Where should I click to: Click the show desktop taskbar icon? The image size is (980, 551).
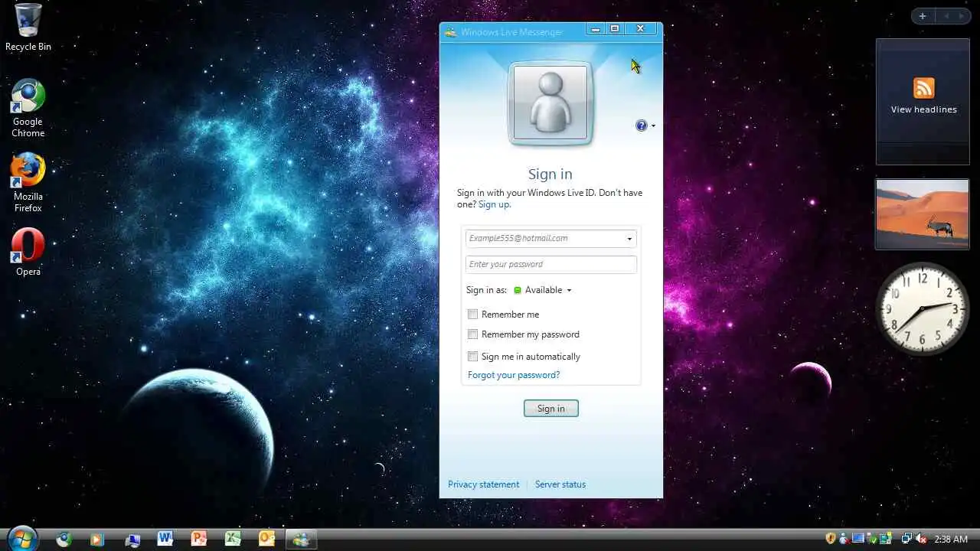pyautogui.click(x=132, y=540)
